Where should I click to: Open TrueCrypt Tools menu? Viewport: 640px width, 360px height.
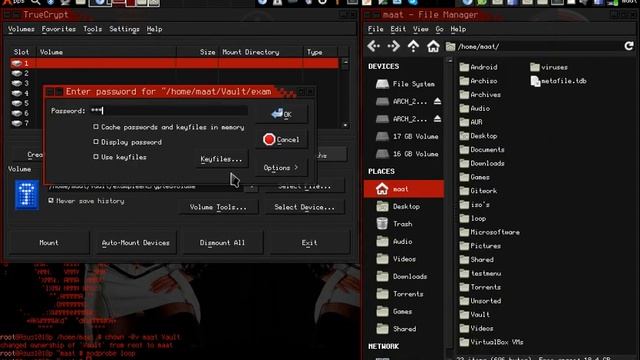point(92,29)
